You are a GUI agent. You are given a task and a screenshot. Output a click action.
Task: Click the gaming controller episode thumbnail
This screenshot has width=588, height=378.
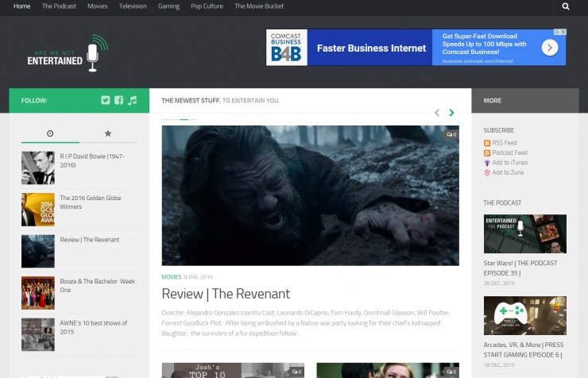(x=525, y=315)
